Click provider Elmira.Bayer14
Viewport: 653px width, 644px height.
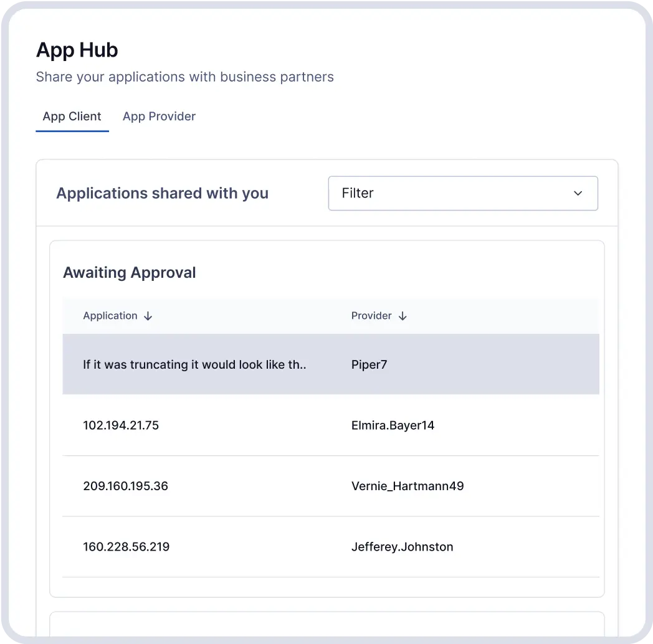coord(393,425)
